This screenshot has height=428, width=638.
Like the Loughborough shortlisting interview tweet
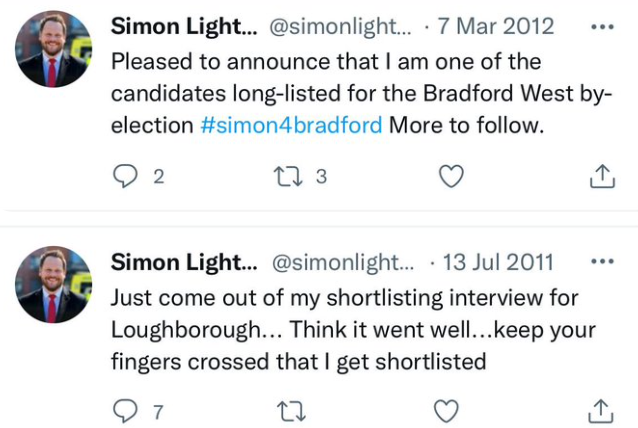coord(452,410)
